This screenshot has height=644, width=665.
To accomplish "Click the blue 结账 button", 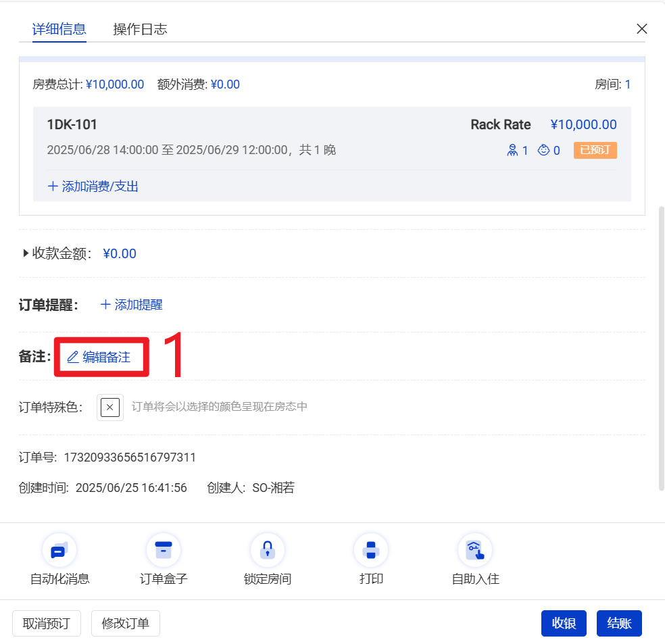I will click(619, 623).
